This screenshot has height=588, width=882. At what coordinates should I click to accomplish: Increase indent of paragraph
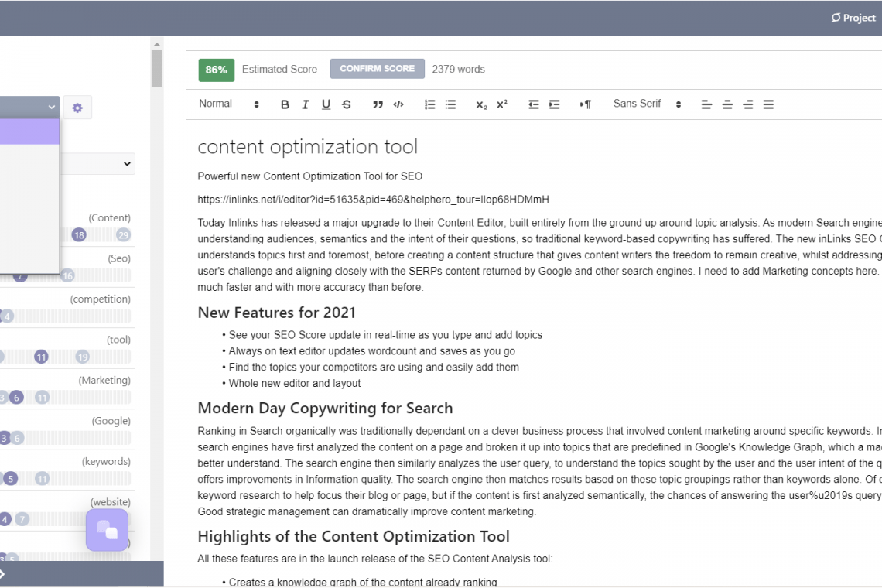[x=554, y=104]
